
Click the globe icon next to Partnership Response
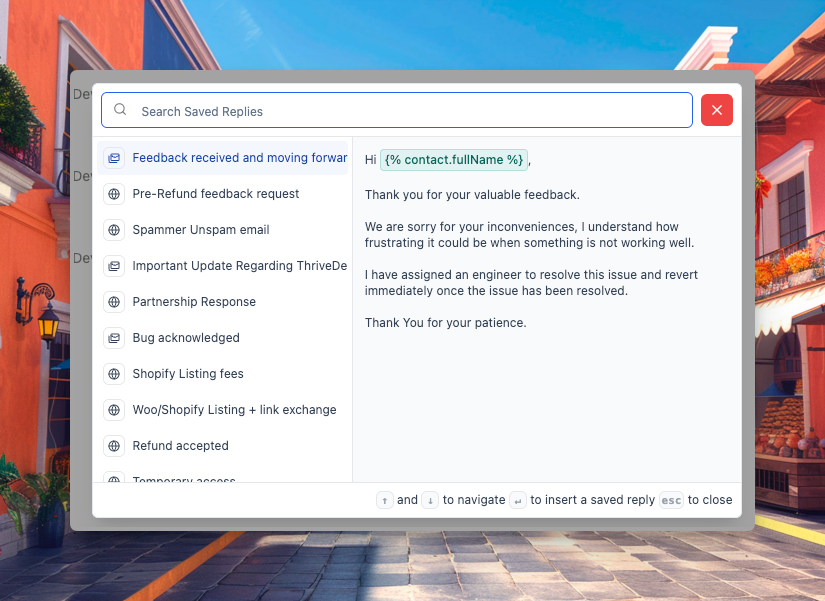(x=114, y=302)
